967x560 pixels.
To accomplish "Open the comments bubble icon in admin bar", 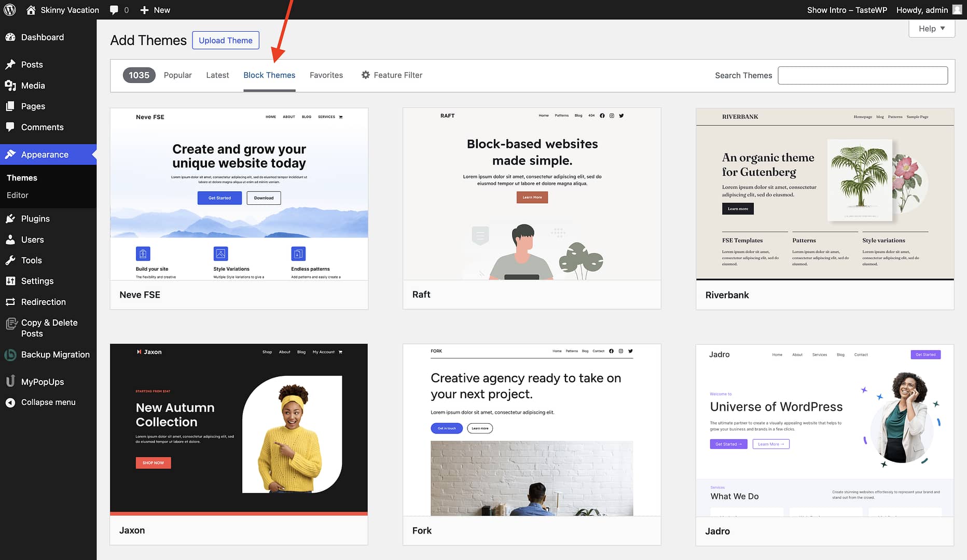I will coord(114,10).
